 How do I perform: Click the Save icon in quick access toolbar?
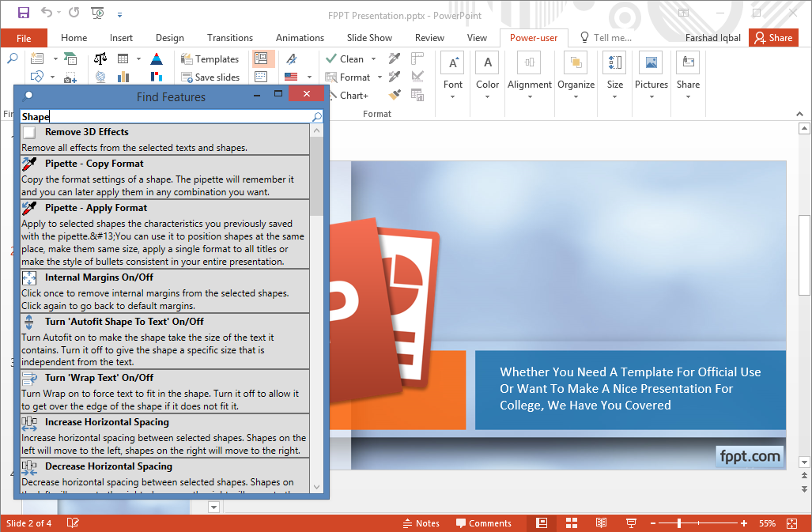click(23, 13)
